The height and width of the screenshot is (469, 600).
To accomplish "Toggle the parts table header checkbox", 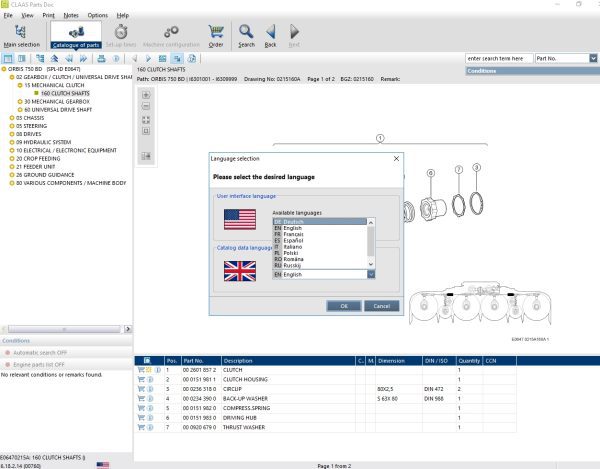I will tap(147, 360).
